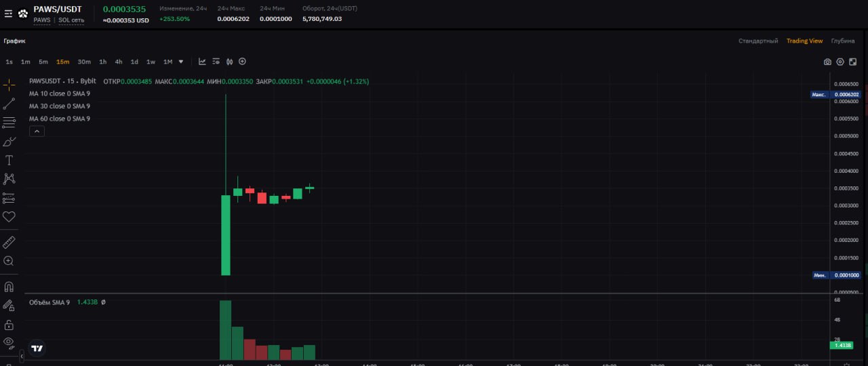This screenshot has width=868, height=366.
Task: Switch to Глубина depth view
Action: pos(843,41)
